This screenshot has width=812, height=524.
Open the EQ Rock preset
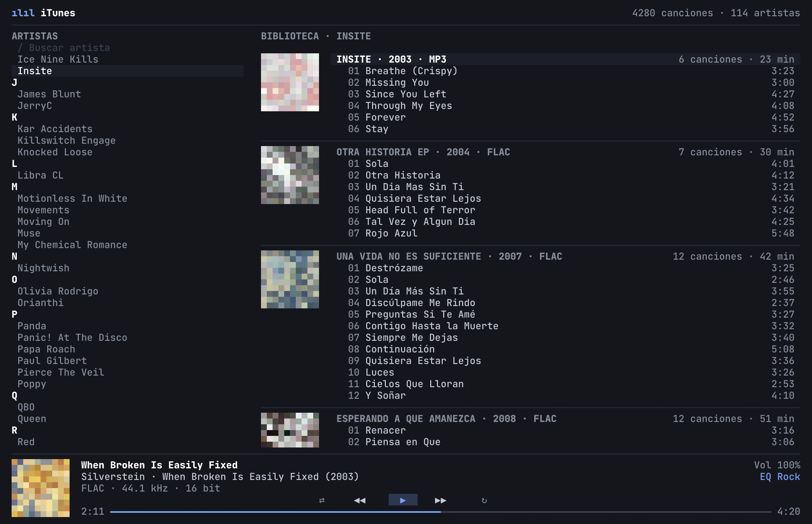pos(780,477)
